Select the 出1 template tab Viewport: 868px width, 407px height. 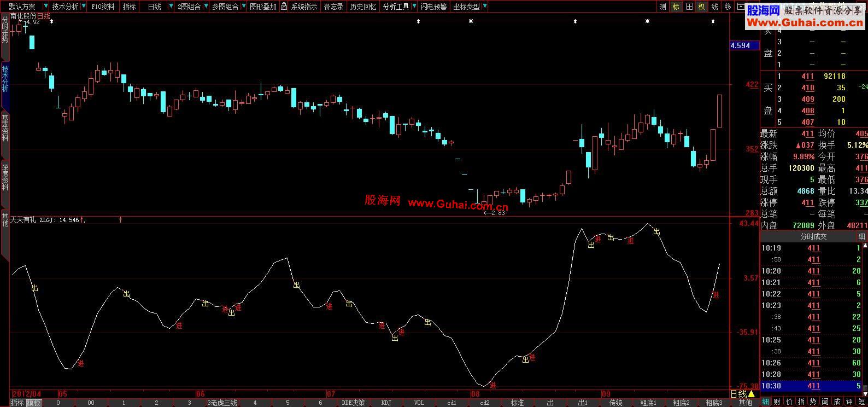pos(583,403)
